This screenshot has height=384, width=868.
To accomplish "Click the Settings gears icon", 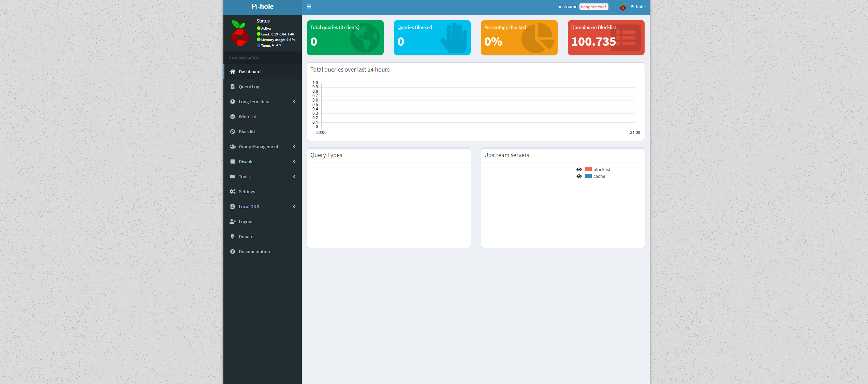I will pyautogui.click(x=233, y=191).
